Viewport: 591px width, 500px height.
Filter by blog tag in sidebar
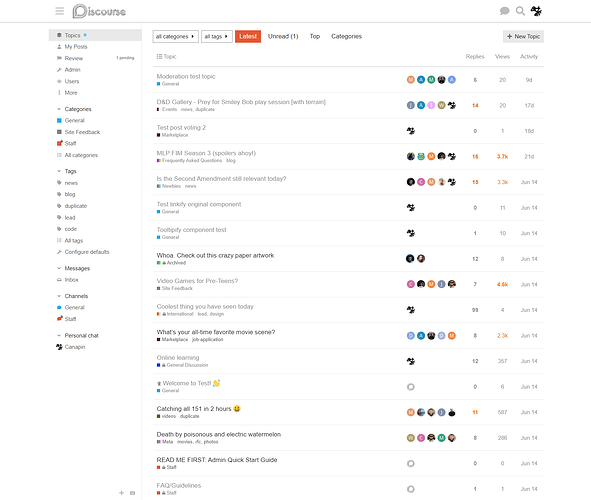pos(70,194)
